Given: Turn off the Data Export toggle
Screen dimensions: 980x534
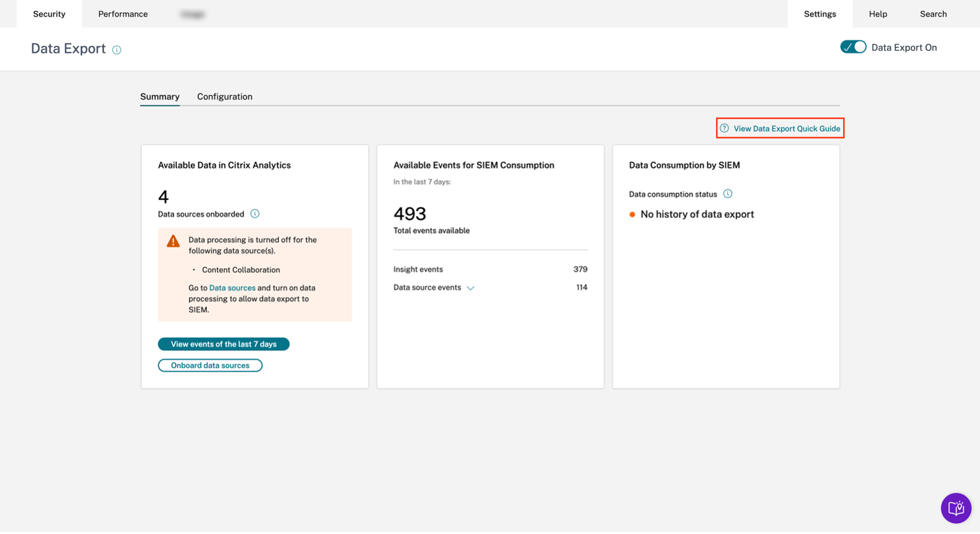Looking at the screenshot, I should pos(853,47).
